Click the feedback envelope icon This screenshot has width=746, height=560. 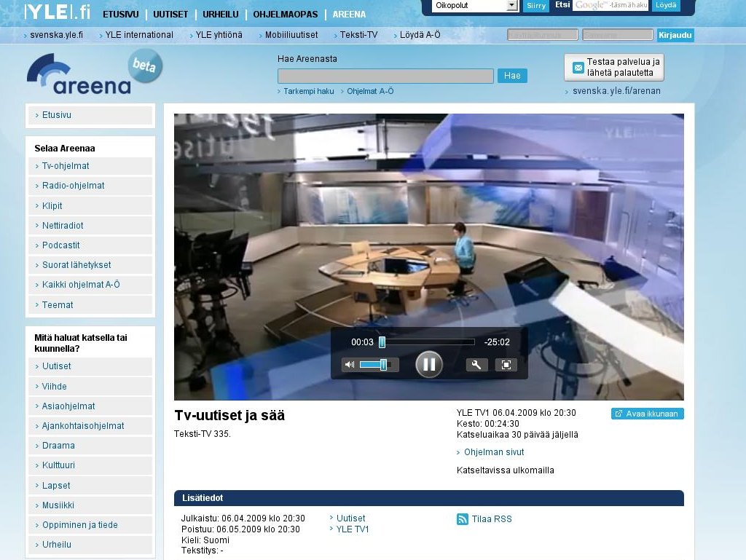(x=578, y=68)
